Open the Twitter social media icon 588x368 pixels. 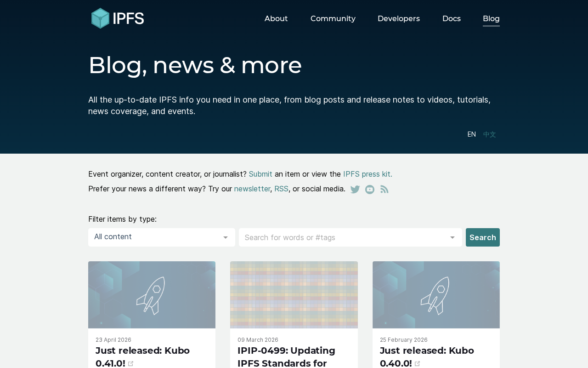(355, 190)
